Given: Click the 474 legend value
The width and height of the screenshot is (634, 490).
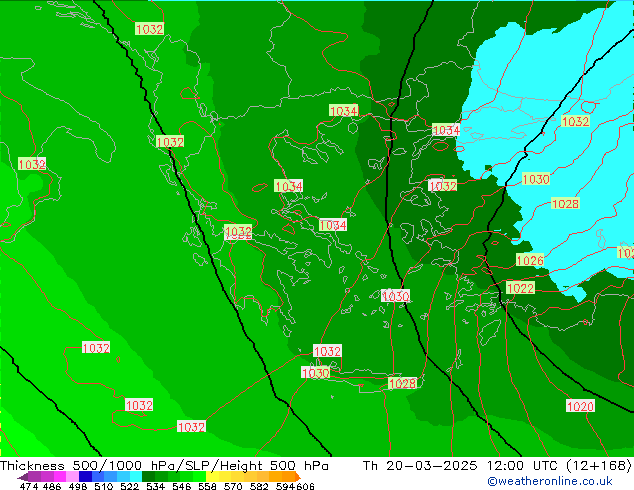Looking at the screenshot, I should pos(29,486).
